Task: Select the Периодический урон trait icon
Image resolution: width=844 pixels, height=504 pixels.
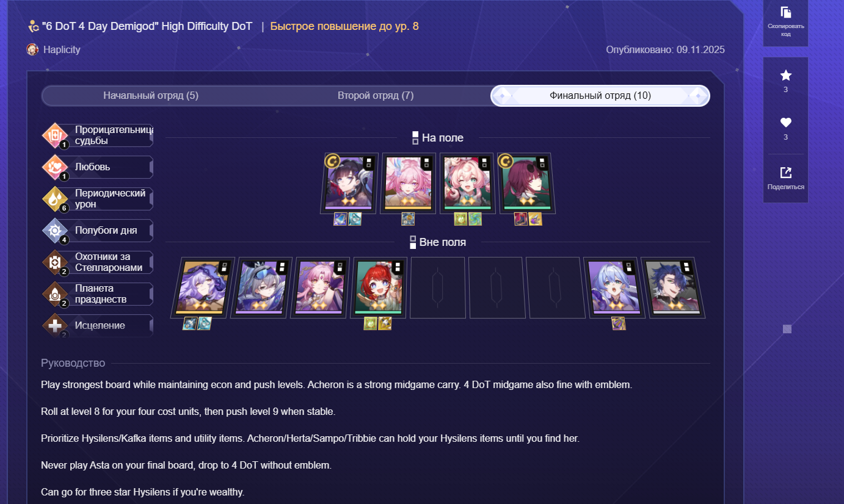Action: (x=54, y=199)
